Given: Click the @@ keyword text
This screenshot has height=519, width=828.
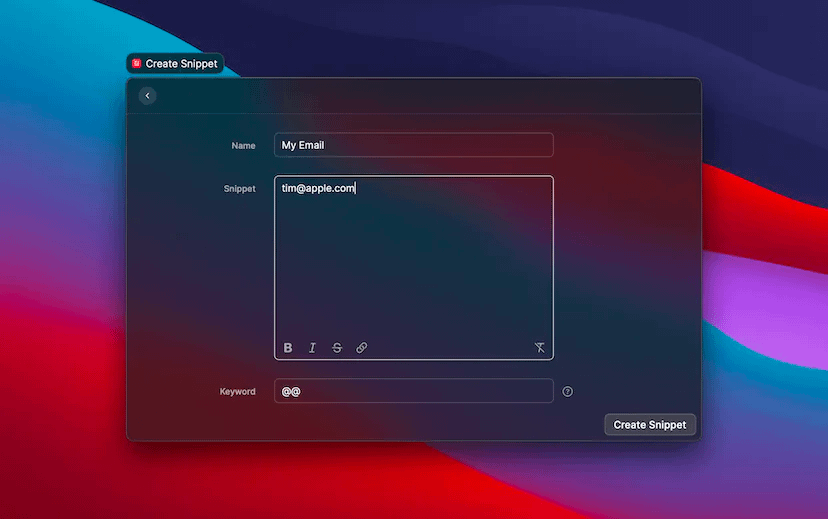Looking at the screenshot, I should tap(291, 392).
